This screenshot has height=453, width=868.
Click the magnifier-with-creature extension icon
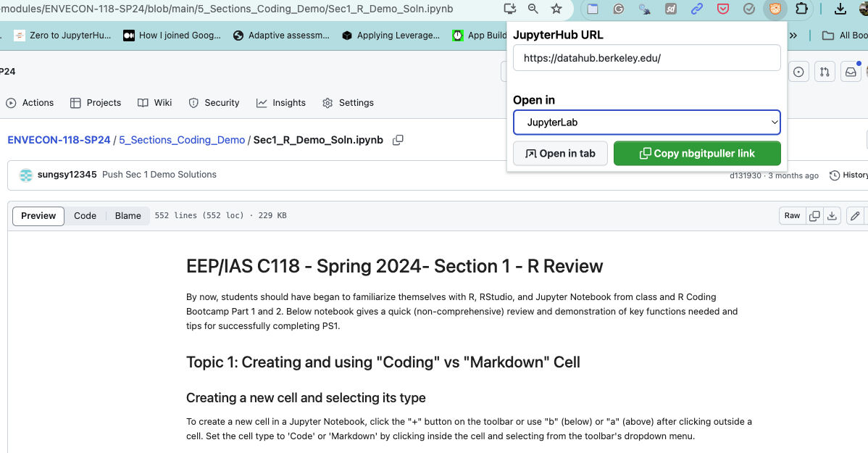point(644,8)
